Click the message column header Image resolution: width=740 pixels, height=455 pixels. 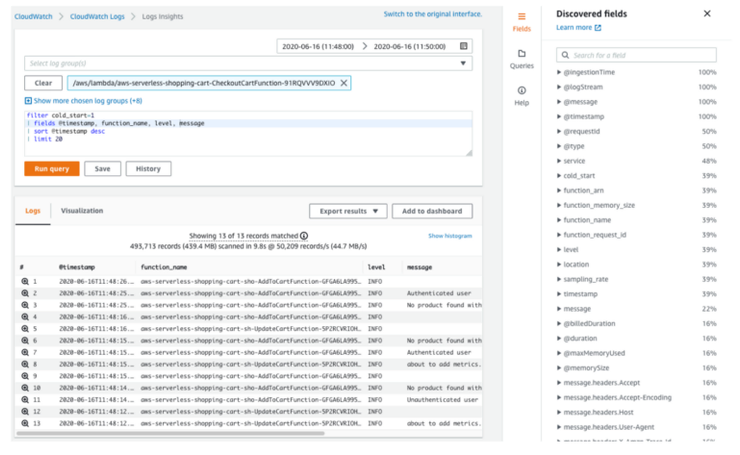coord(420,267)
